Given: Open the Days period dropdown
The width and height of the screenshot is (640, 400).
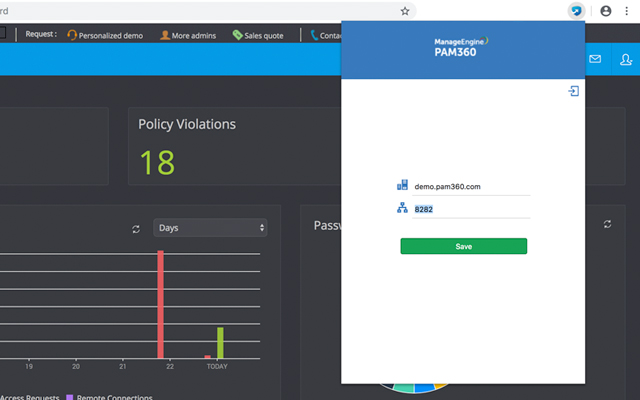Looking at the screenshot, I should [x=210, y=228].
